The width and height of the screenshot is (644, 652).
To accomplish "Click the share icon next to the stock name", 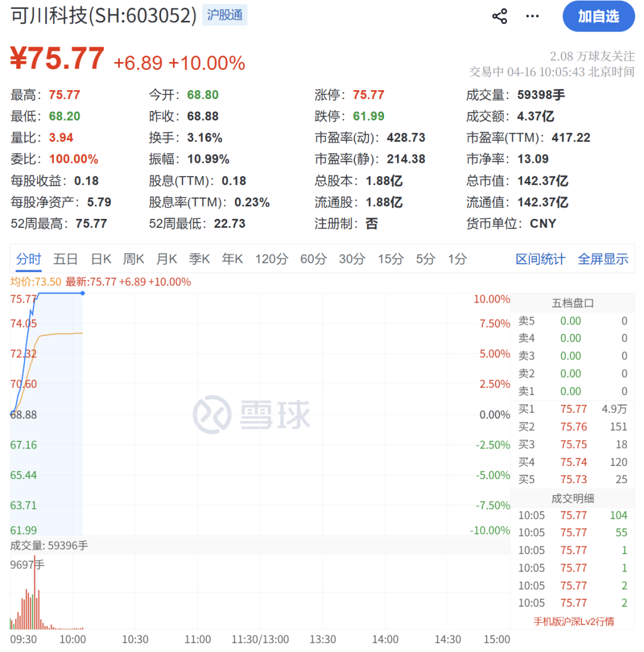I will (x=500, y=16).
